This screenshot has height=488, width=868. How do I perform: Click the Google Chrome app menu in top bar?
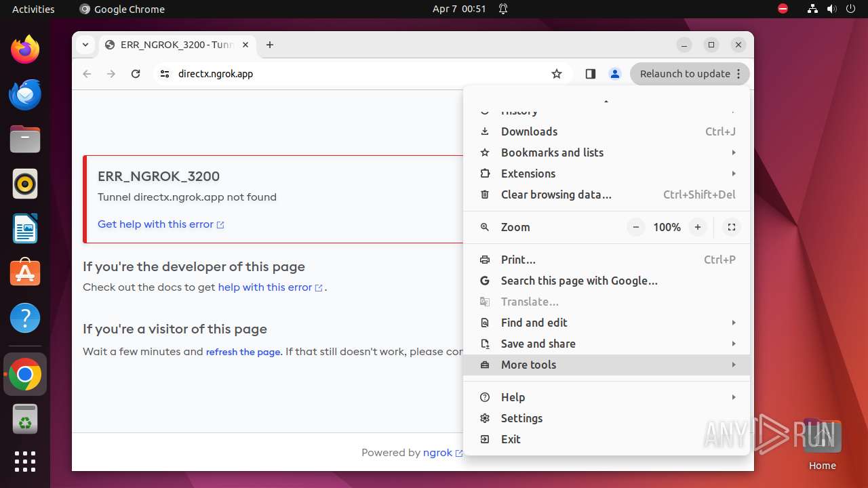tap(122, 9)
